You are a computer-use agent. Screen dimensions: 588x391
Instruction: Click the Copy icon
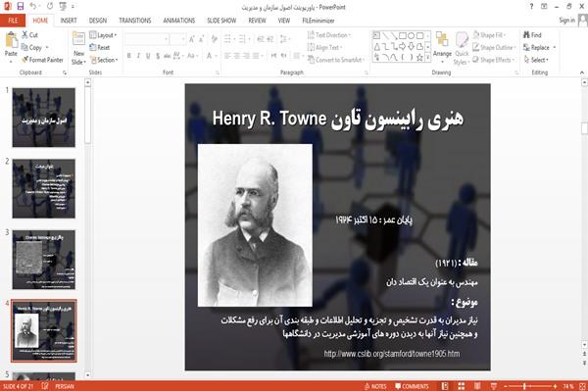pyautogui.click(x=24, y=47)
